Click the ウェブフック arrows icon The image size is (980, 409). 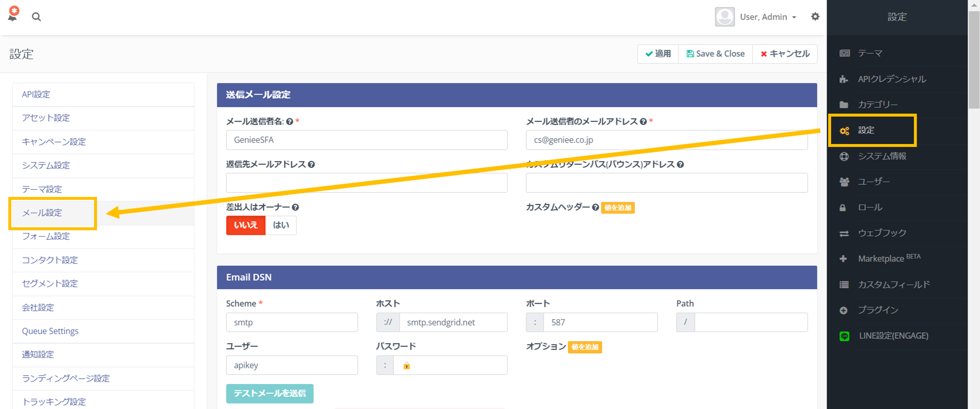click(x=844, y=234)
